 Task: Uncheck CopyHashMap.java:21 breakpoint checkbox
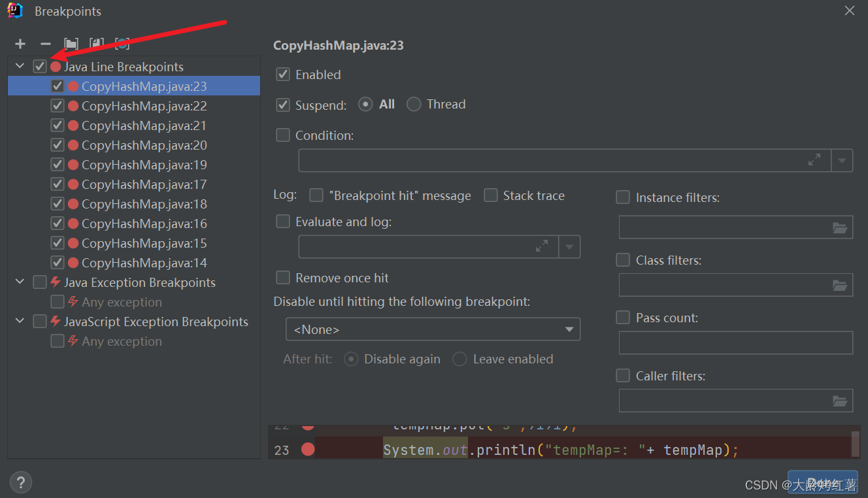(58, 125)
